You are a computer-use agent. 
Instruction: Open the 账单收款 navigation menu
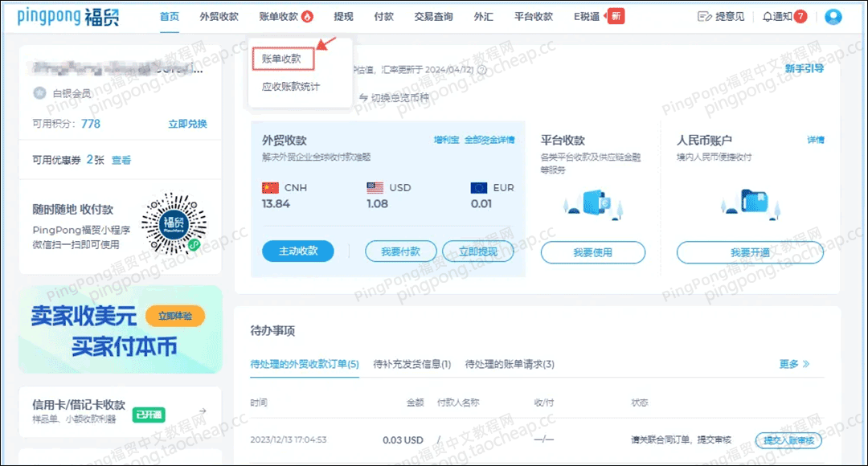tap(278, 17)
